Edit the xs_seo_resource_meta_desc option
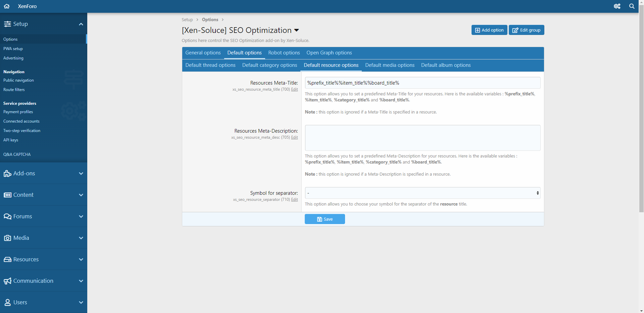The height and width of the screenshot is (313, 644). click(294, 137)
